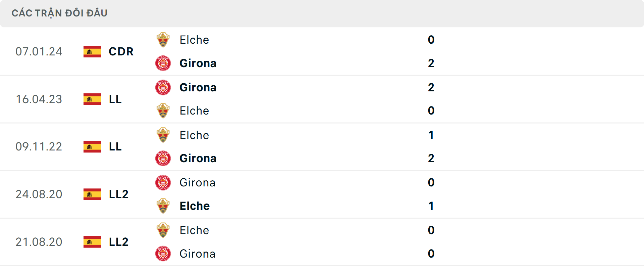Click the LL2 label in the 24.08.20 row

[118, 194]
